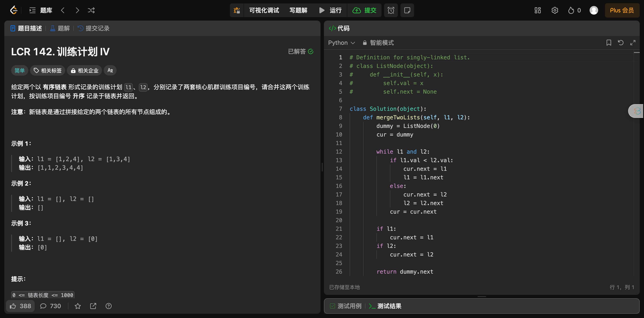Click the LCR 142. 训练计划 IV title
Screen dimensions: 644x318
(x=60, y=51)
